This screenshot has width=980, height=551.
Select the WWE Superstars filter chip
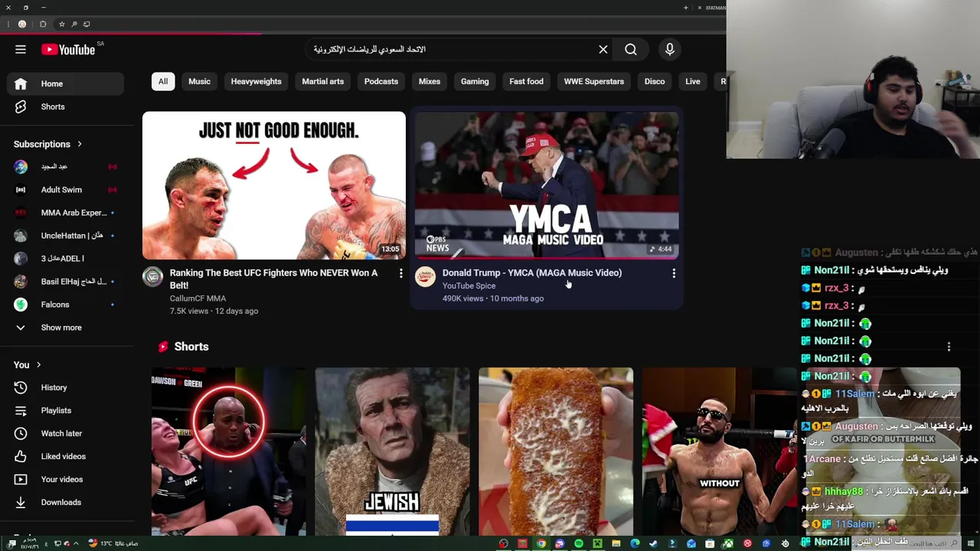coord(594,81)
